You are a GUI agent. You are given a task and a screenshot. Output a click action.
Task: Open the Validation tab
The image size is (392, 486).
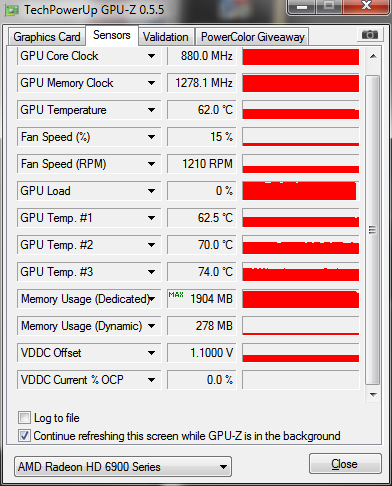point(166,37)
